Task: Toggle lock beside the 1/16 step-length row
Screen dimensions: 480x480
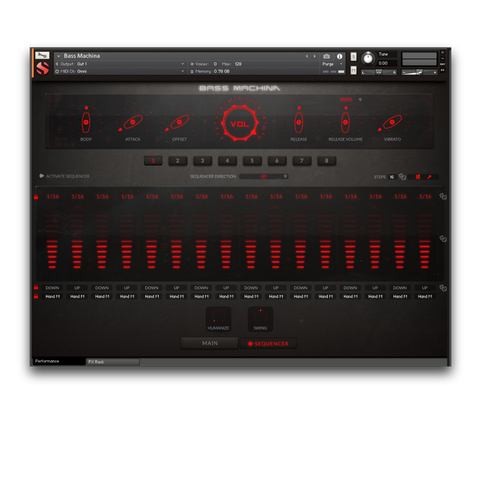Action: coord(36,197)
